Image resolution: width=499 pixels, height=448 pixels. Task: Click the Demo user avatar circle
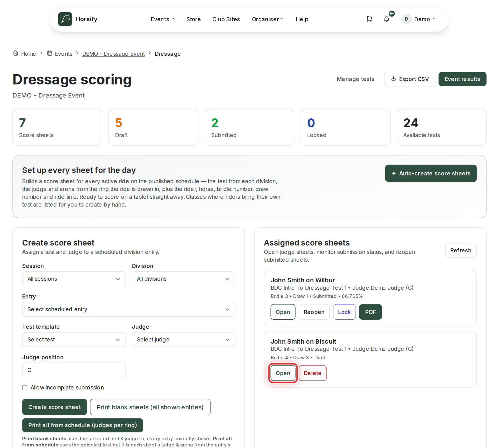point(406,19)
